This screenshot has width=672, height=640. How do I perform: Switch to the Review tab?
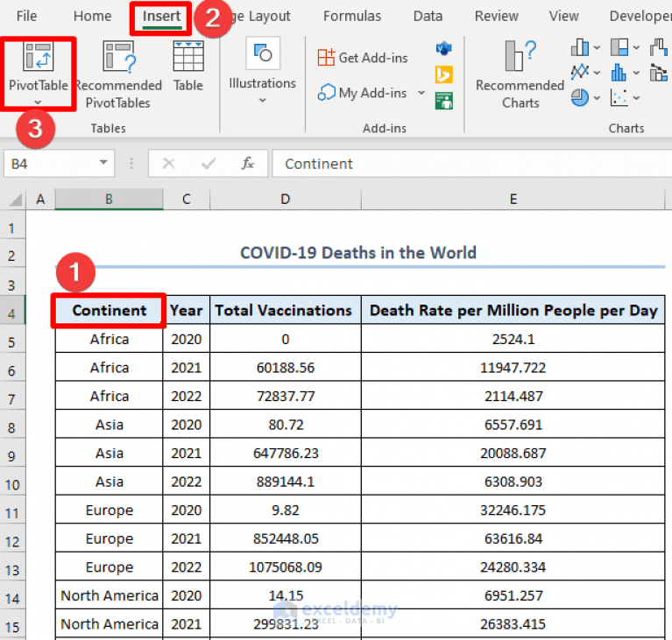[x=496, y=17]
